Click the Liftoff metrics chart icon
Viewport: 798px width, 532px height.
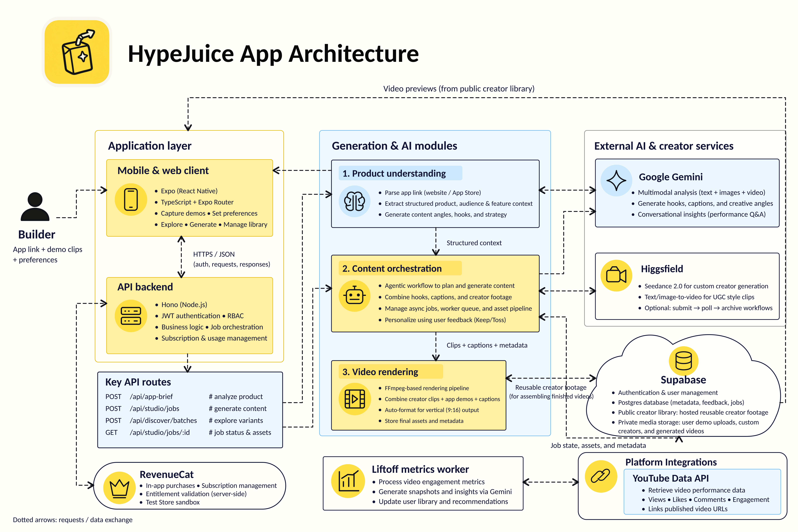tap(348, 481)
